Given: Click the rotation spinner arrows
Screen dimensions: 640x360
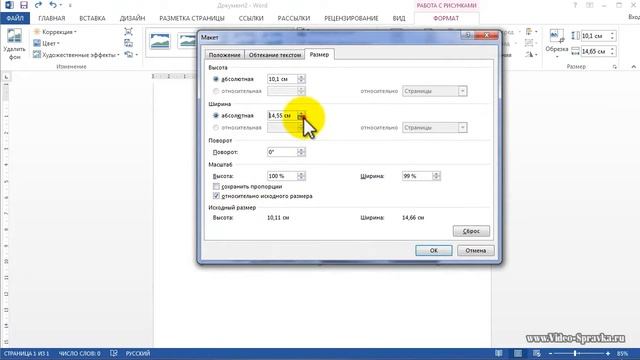Looking at the screenshot, I should coord(301,152).
